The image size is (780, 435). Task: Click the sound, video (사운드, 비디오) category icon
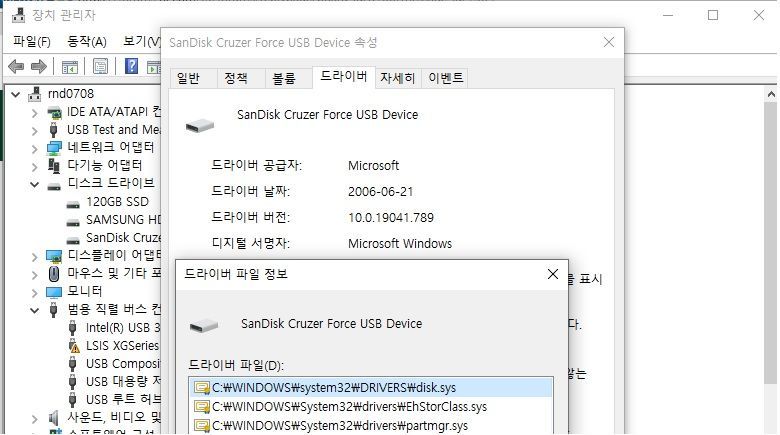point(54,418)
